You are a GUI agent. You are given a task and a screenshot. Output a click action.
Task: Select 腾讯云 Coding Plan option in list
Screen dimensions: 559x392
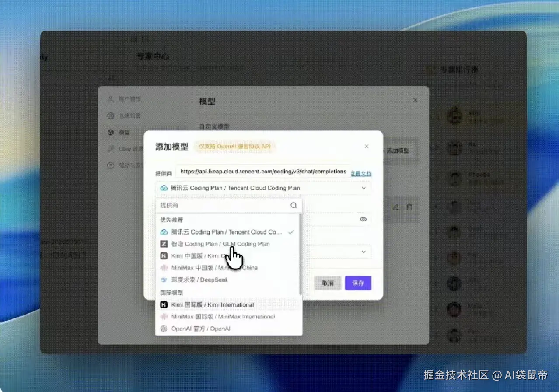(227, 232)
